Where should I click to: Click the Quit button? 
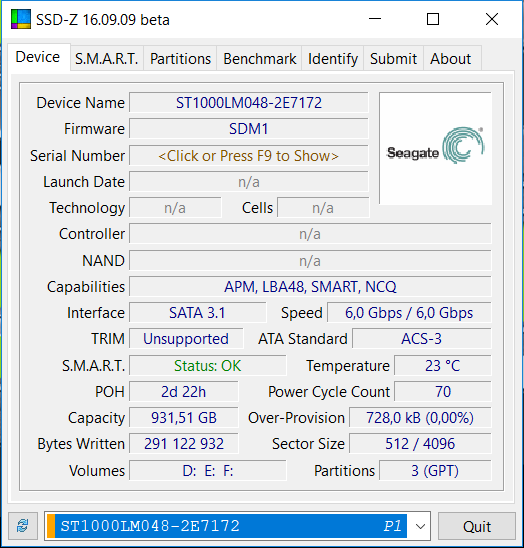(477, 526)
